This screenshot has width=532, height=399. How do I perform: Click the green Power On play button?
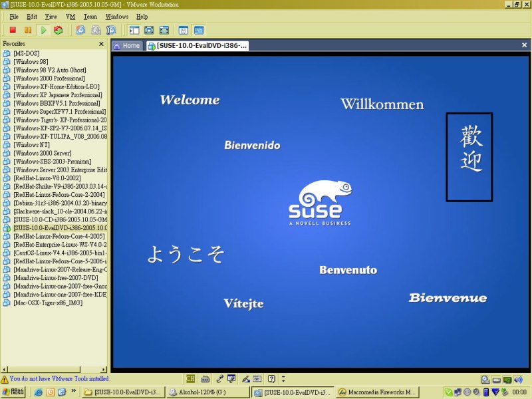(43, 30)
